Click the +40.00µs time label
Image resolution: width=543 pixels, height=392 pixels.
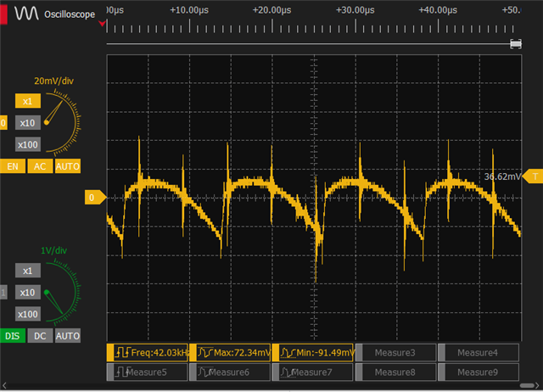pyautogui.click(x=438, y=10)
